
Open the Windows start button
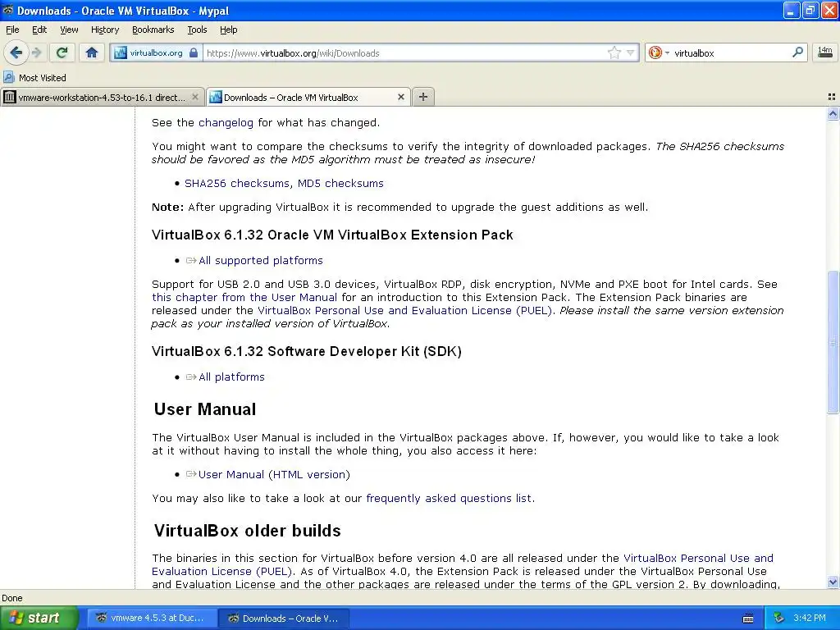[39, 618]
